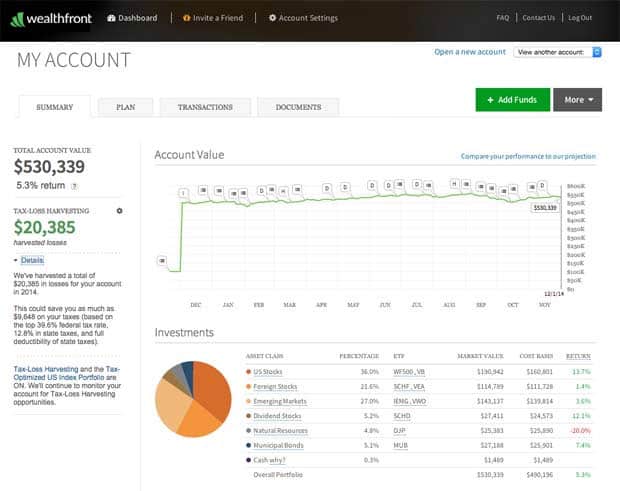Switch to the Summary tab
620x491 pixels.
point(55,107)
